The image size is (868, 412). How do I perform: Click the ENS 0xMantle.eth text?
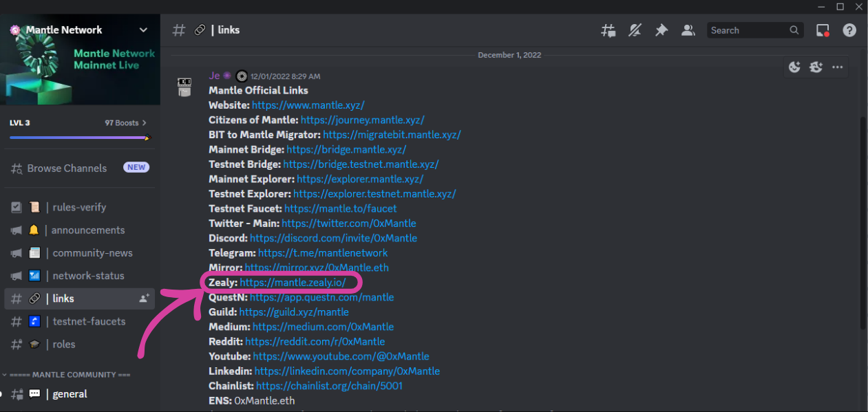coord(264,401)
